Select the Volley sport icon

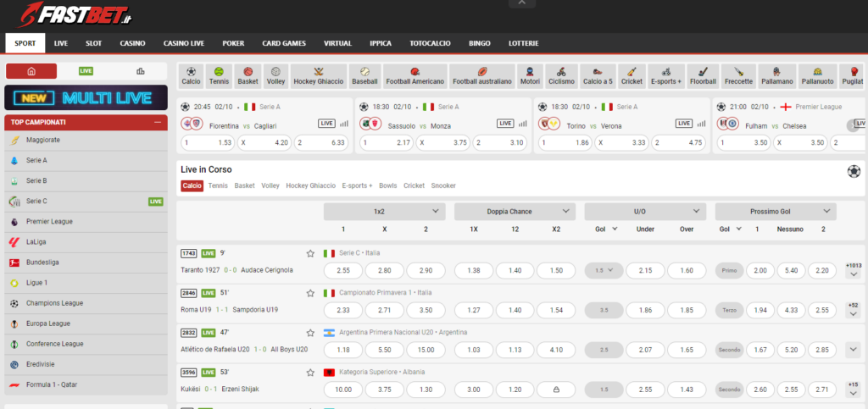click(275, 76)
